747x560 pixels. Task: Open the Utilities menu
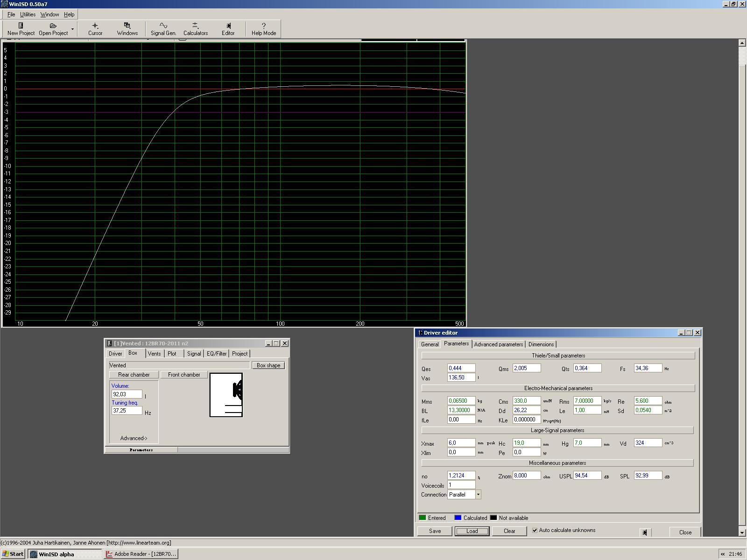pos(28,14)
